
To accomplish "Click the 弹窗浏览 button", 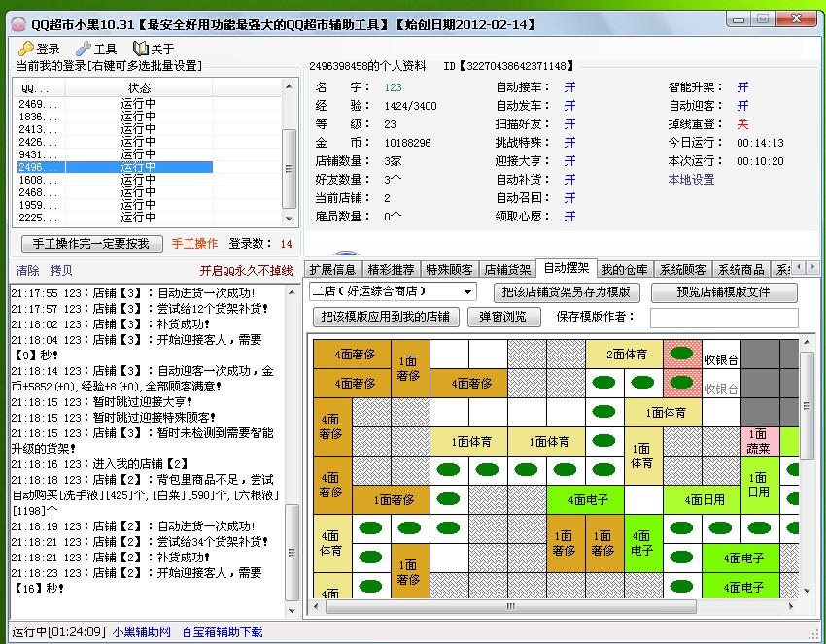I will [503, 317].
